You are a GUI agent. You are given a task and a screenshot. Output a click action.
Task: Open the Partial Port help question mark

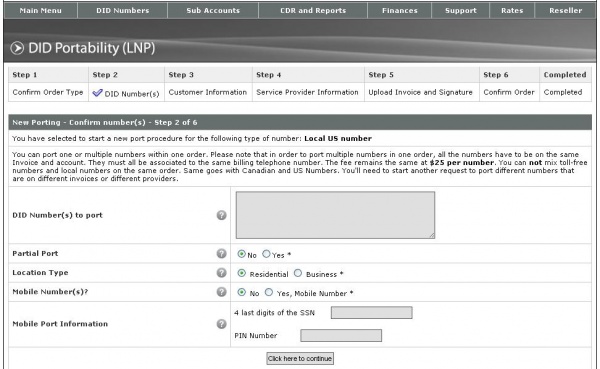click(222, 253)
